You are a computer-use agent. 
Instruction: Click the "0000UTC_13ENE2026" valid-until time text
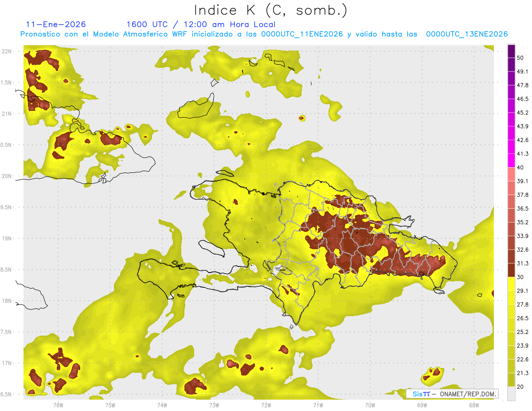point(466,34)
